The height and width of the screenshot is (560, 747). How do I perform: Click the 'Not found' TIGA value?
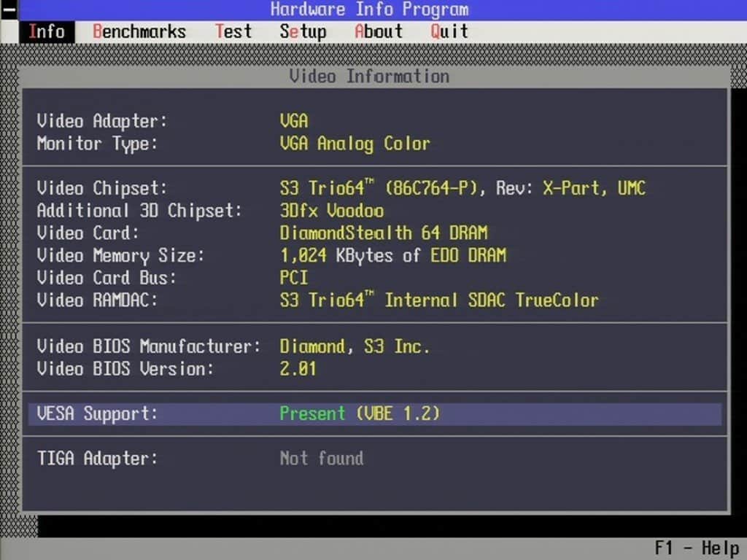pos(322,459)
